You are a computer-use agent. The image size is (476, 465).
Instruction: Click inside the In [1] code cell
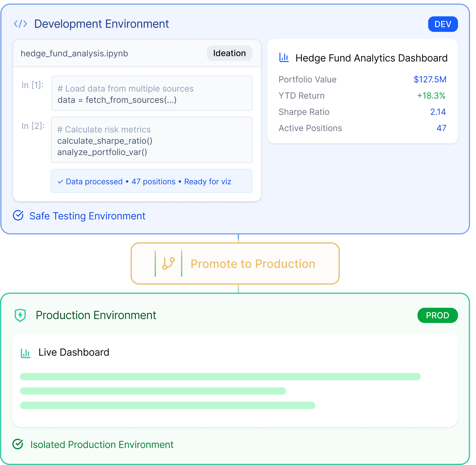(151, 93)
